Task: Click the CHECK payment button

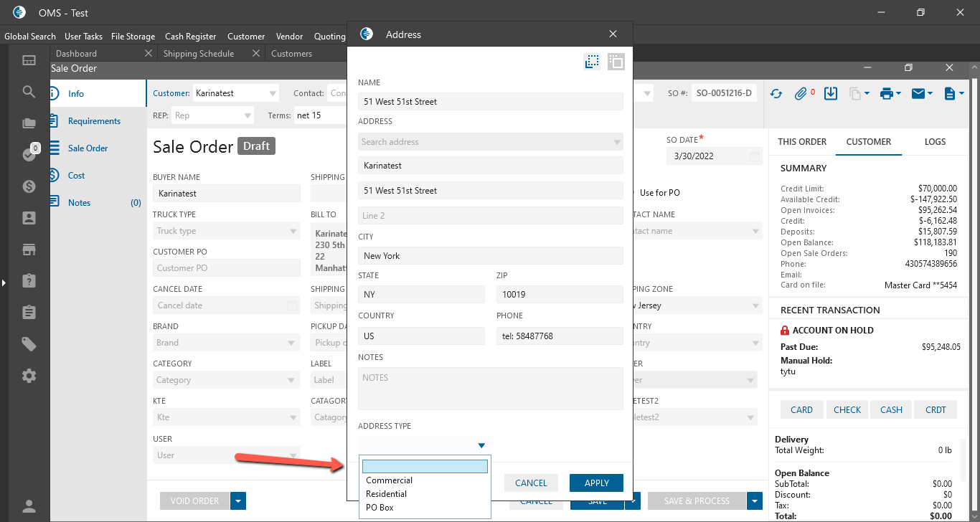Action: point(847,409)
